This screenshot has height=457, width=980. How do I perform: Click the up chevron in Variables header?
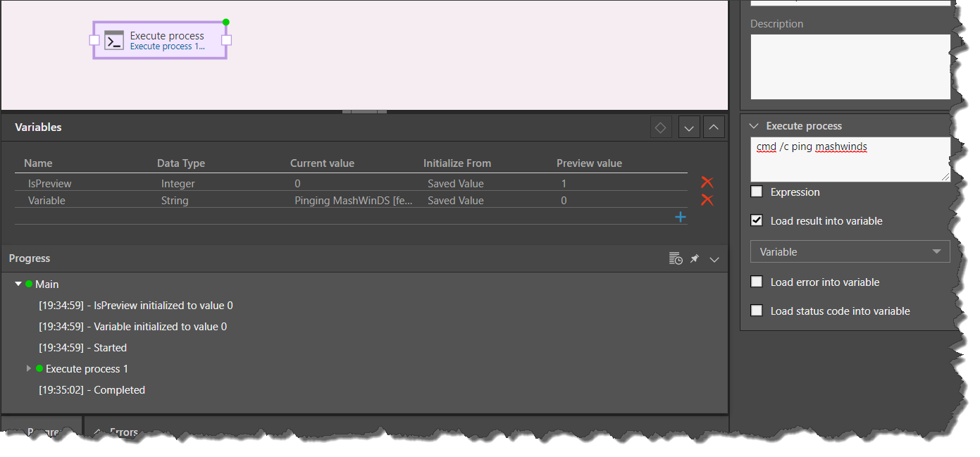click(x=714, y=127)
